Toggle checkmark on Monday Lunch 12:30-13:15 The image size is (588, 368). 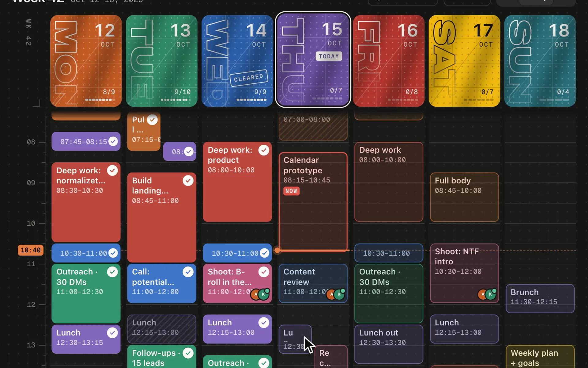tap(112, 333)
